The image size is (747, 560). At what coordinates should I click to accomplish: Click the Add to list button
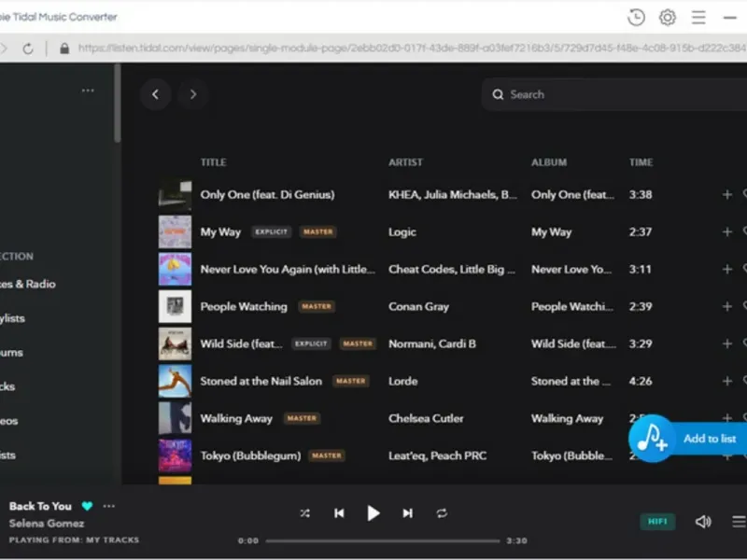687,439
